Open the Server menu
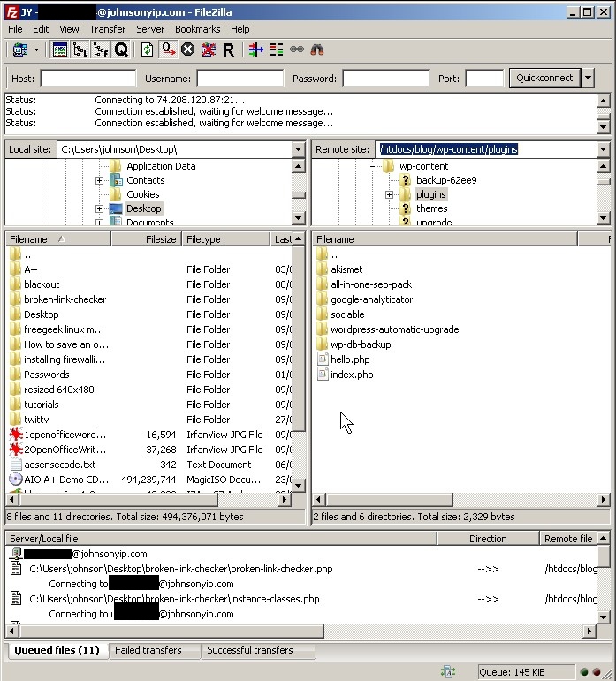The width and height of the screenshot is (616, 681). [x=150, y=29]
